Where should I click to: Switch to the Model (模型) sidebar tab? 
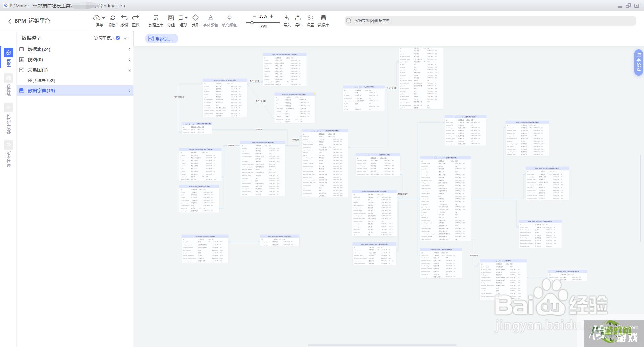click(9, 57)
